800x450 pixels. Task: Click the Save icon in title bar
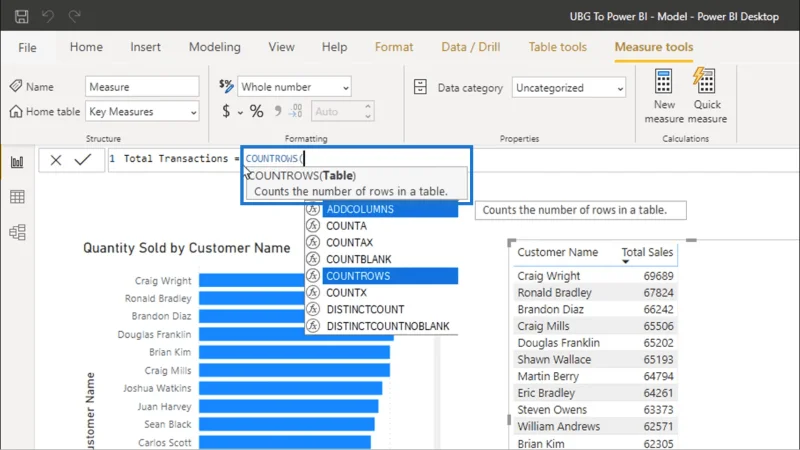click(21, 16)
